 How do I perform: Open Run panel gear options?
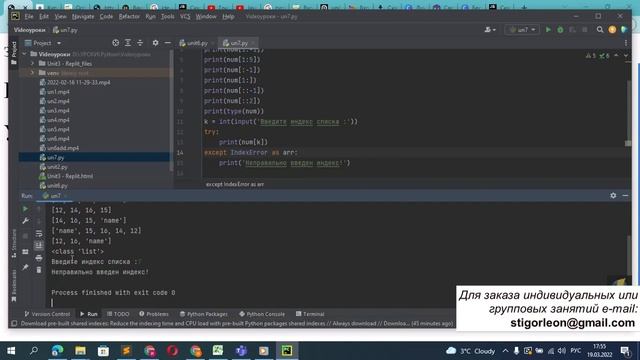pos(613,196)
